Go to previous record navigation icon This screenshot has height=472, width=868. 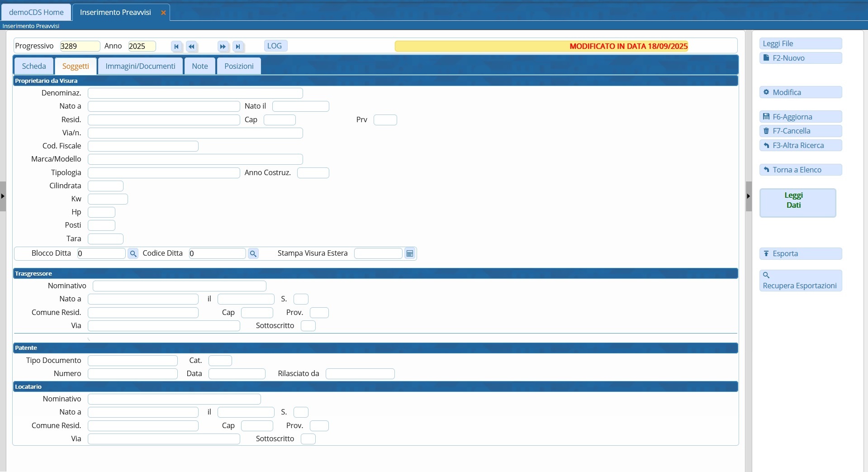point(192,46)
